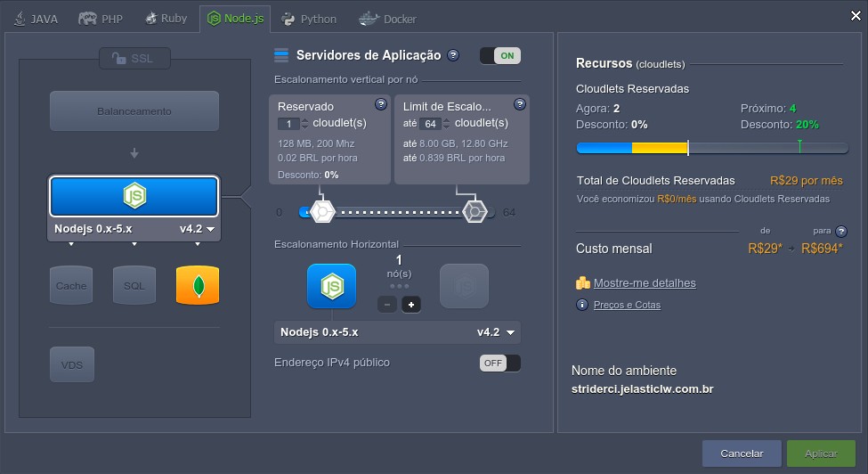Click the scaling limit slider handle
The width and height of the screenshot is (868, 474).
pyautogui.click(x=475, y=211)
